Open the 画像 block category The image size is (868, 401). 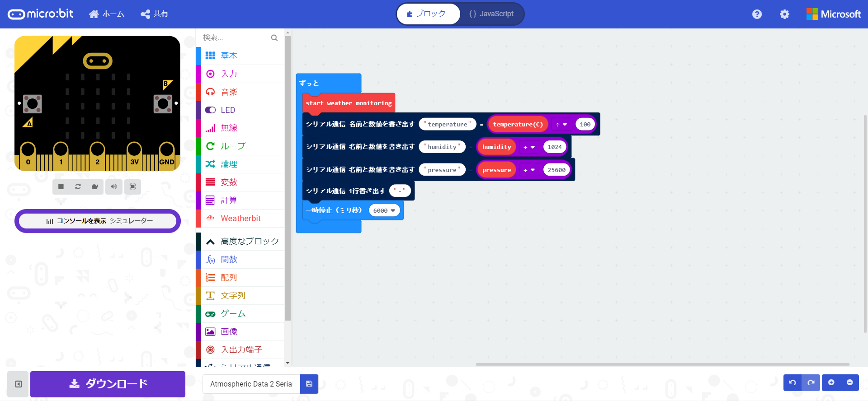pyautogui.click(x=240, y=331)
